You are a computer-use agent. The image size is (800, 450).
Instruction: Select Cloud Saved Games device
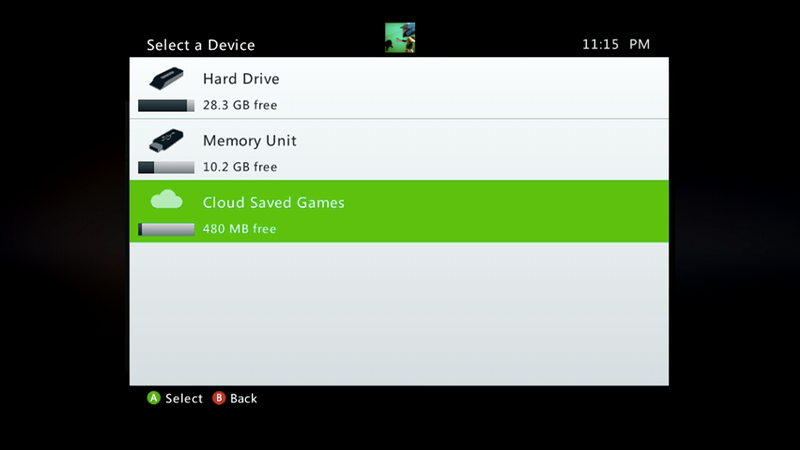coord(399,211)
